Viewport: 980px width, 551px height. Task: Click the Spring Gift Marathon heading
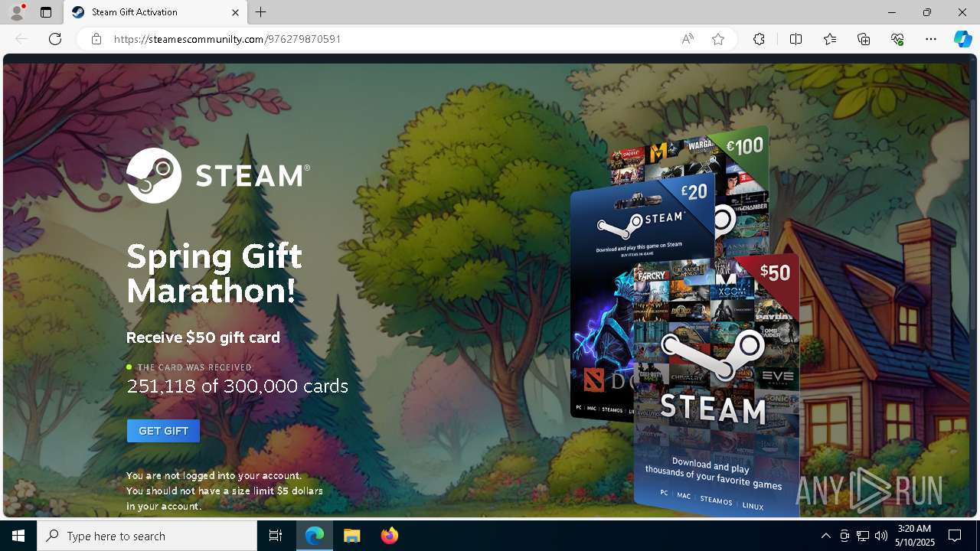tap(214, 273)
